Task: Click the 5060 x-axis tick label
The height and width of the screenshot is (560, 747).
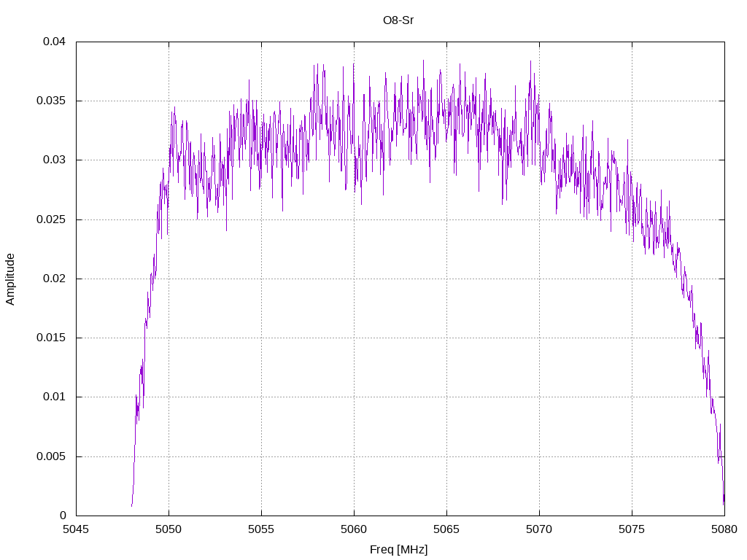Action: (354, 529)
